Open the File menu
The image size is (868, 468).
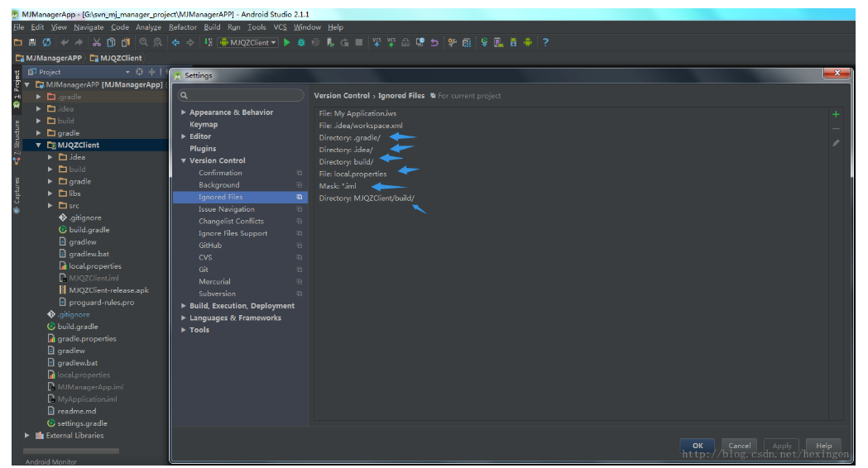click(19, 27)
